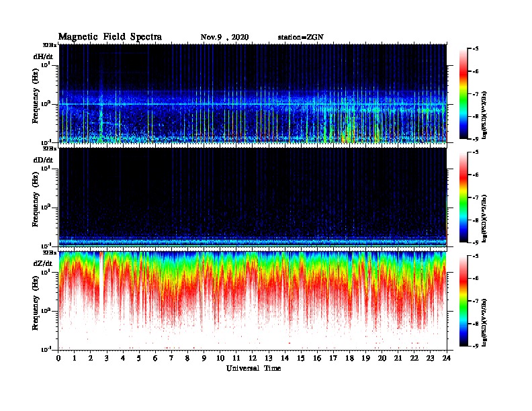Click the 'Universal Time' axis label

(x=253, y=368)
